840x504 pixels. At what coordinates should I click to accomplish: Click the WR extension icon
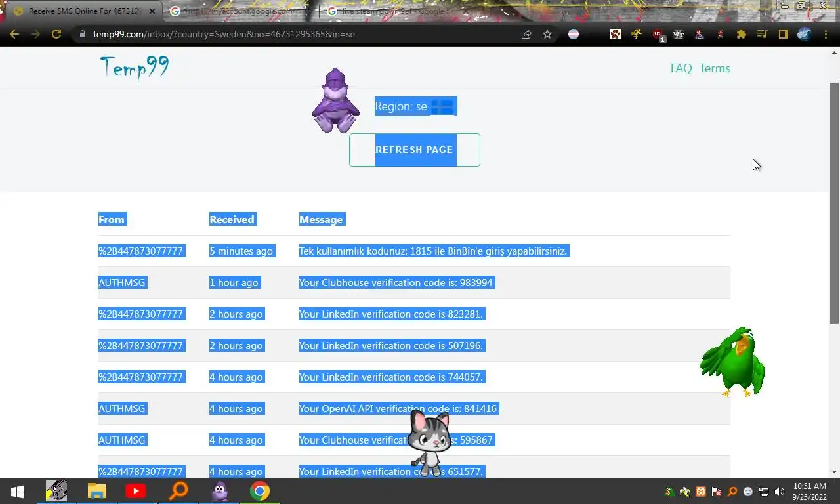pyautogui.click(x=679, y=34)
